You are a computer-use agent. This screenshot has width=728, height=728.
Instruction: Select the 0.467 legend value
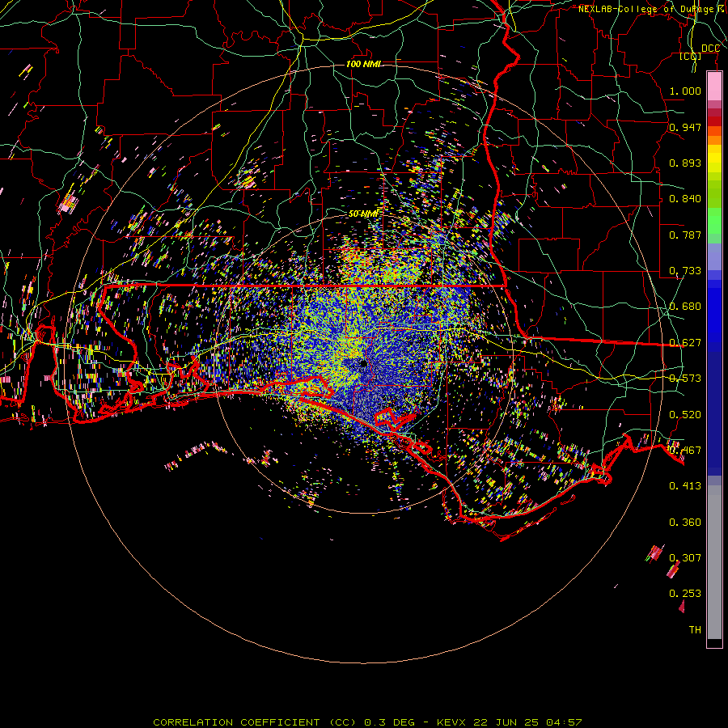pos(685,450)
